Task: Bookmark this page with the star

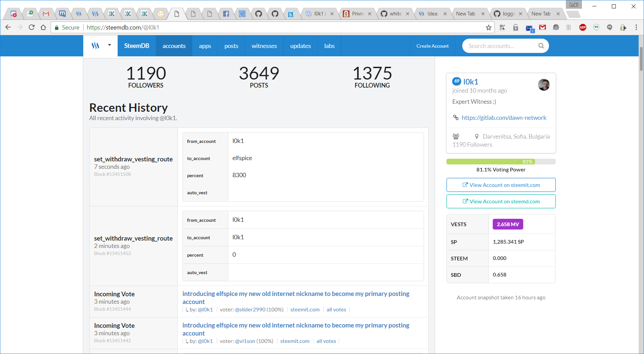Action: coord(489,28)
